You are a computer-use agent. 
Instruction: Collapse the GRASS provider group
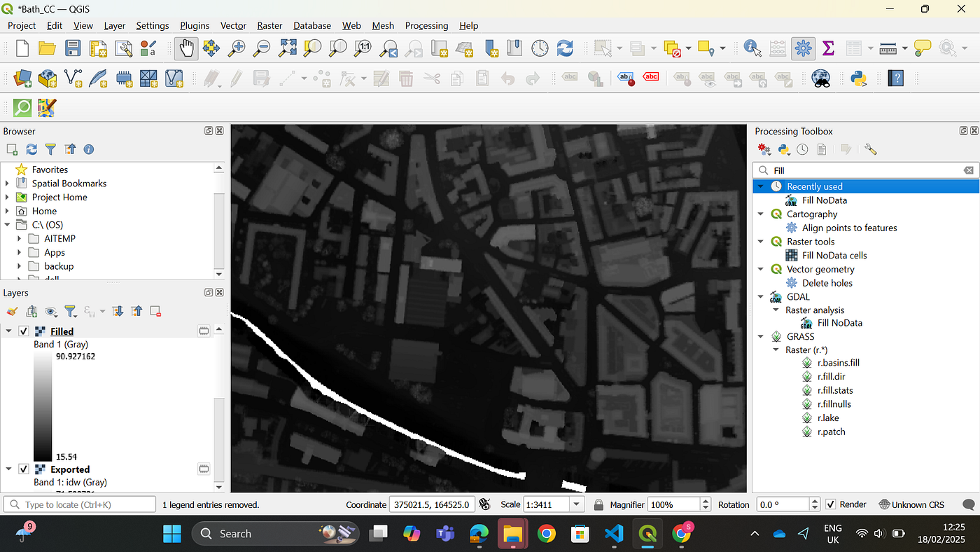(761, 336)
